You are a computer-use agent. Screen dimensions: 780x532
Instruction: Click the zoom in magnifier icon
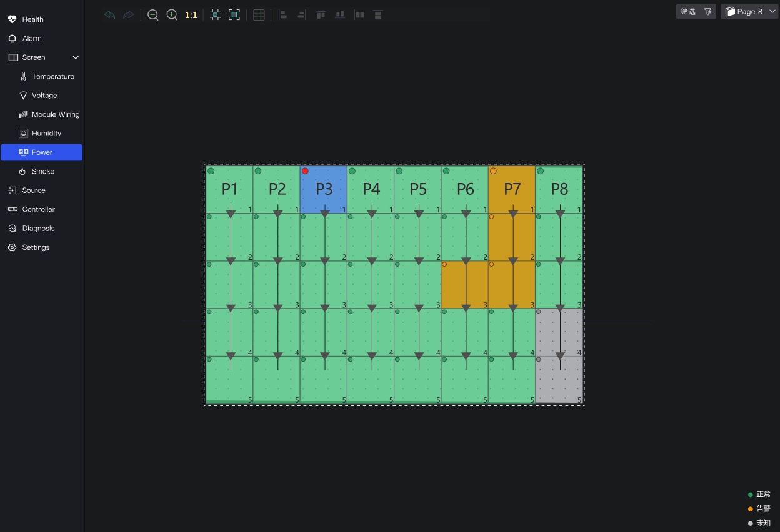[172, 15]
